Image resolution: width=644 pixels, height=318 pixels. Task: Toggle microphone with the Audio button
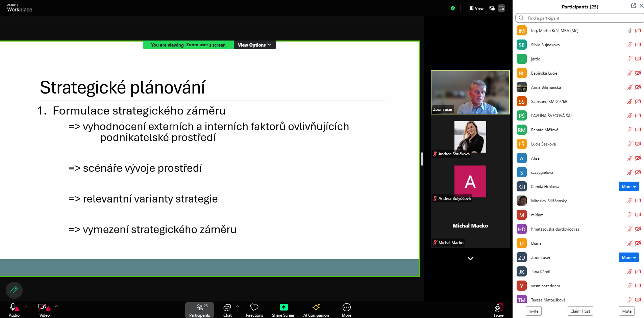pyautogui.click(x=14, y=308)
